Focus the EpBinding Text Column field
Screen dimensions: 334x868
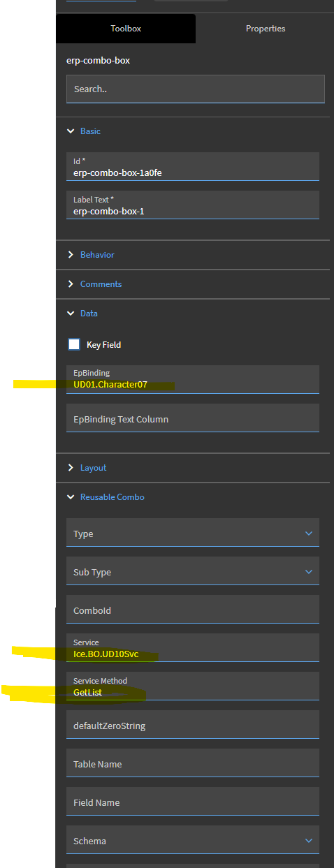click(x=193, y=418)
